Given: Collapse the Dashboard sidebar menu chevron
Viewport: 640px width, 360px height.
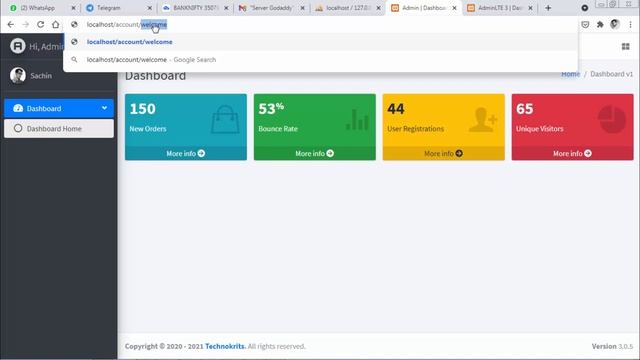Looking at the screenshot, I should click(104, 108).
